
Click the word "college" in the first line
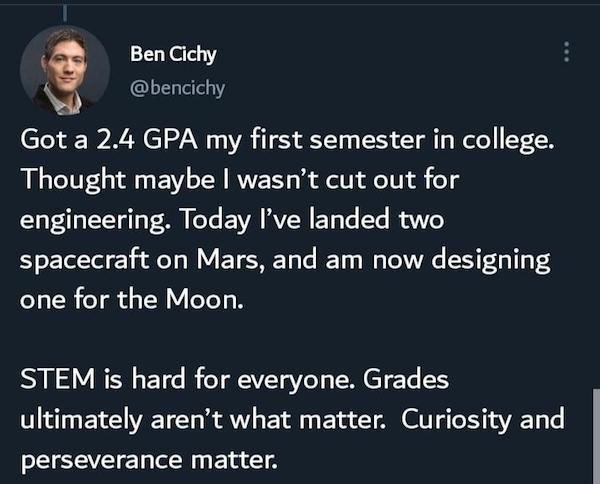[508, 140]
